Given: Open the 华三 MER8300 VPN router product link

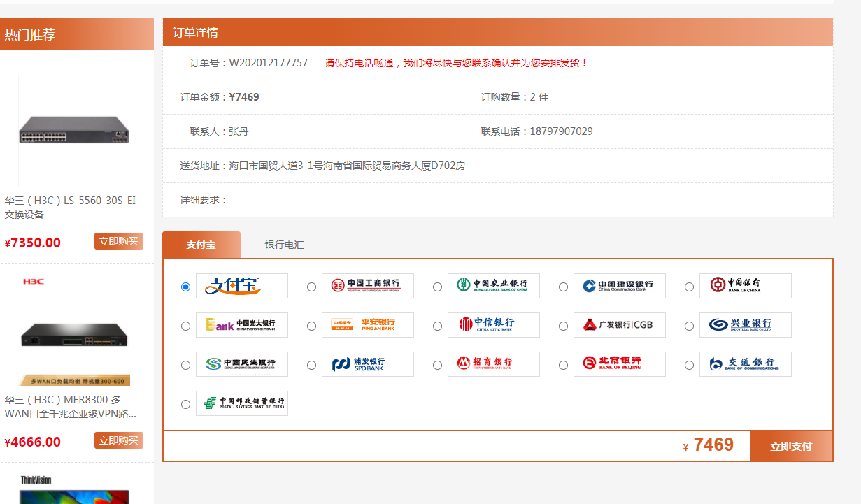Looking at the screenshot, I should (70, 407).
